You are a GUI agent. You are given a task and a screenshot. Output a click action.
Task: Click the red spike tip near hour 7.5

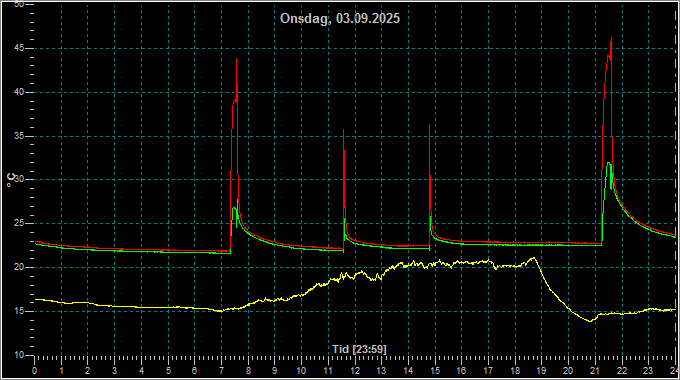(x=236, y=59)
